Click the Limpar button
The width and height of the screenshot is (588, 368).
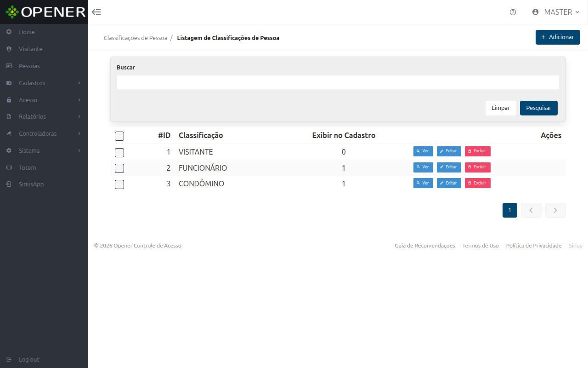[501, 108]
